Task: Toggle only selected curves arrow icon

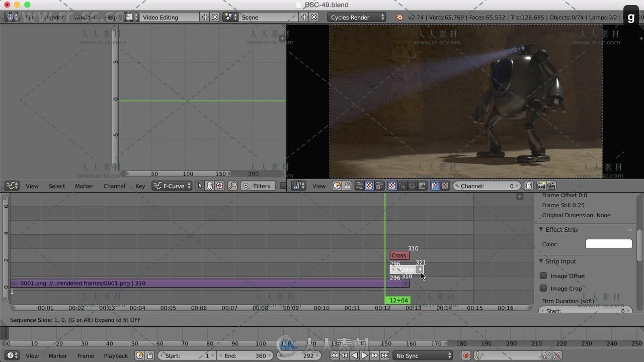Action: click(200, 186)
